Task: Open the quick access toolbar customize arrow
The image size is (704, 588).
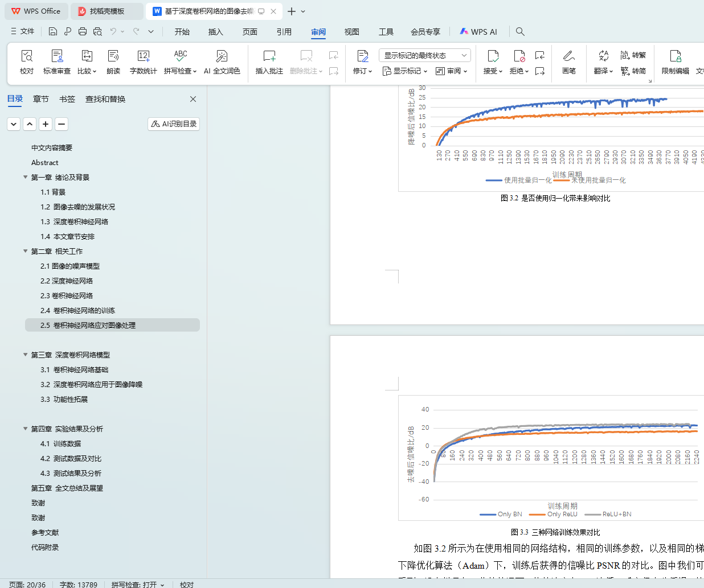Action: click(x=151, y=31)
